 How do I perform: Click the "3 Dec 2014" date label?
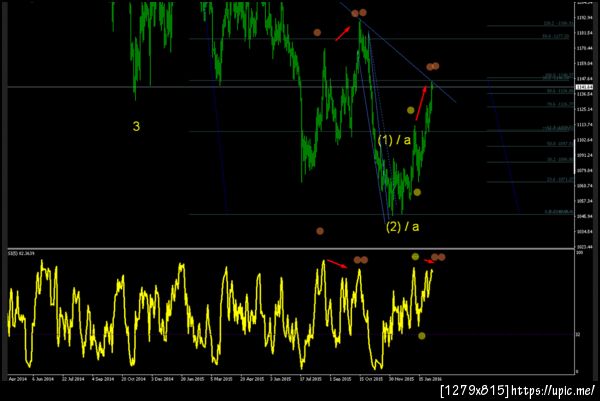click(162, 379)
